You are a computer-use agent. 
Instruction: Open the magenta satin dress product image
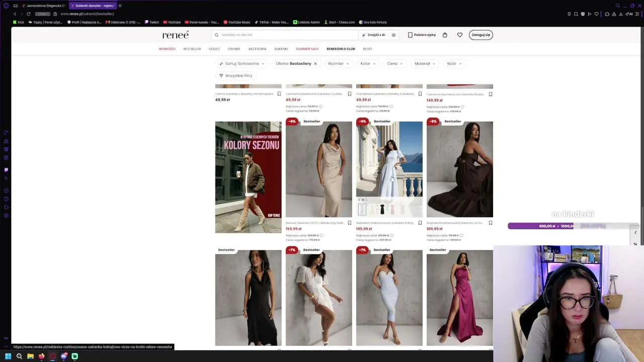(x=460, y=298)
